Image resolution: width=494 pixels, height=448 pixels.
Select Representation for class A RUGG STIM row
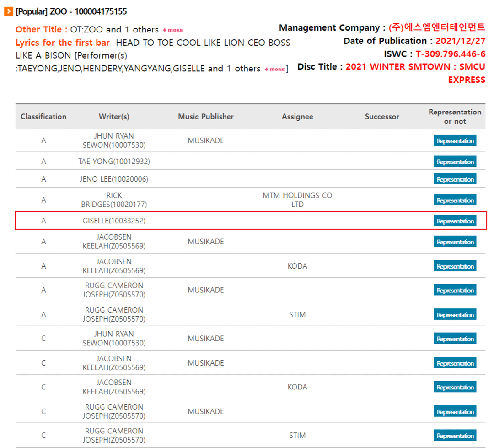(x=455, y=315)
